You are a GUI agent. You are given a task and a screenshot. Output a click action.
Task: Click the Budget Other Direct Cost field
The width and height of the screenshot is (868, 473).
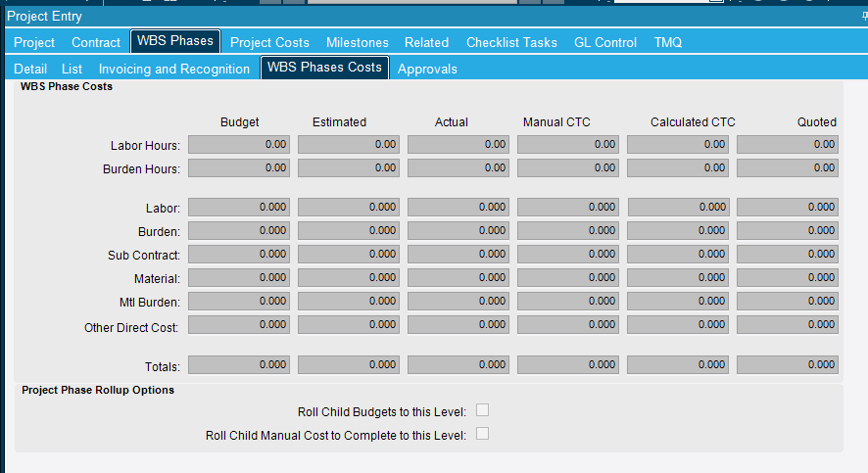pyautogui.click(x=239, y=325)
